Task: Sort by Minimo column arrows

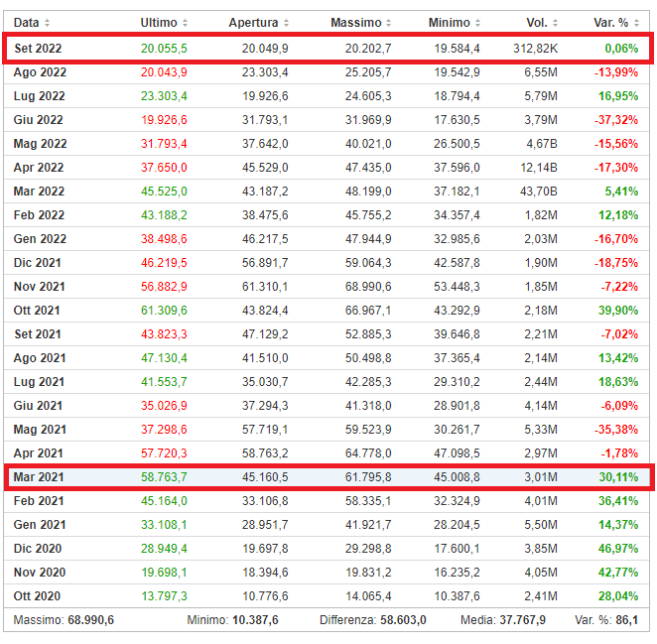Action: 477,23
